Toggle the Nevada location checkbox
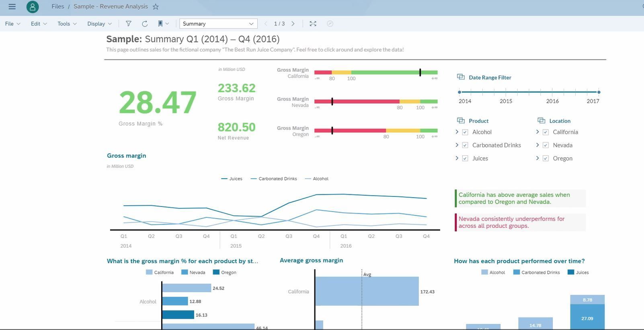Viewport: 644px width, 330px height. coord(546,145)
